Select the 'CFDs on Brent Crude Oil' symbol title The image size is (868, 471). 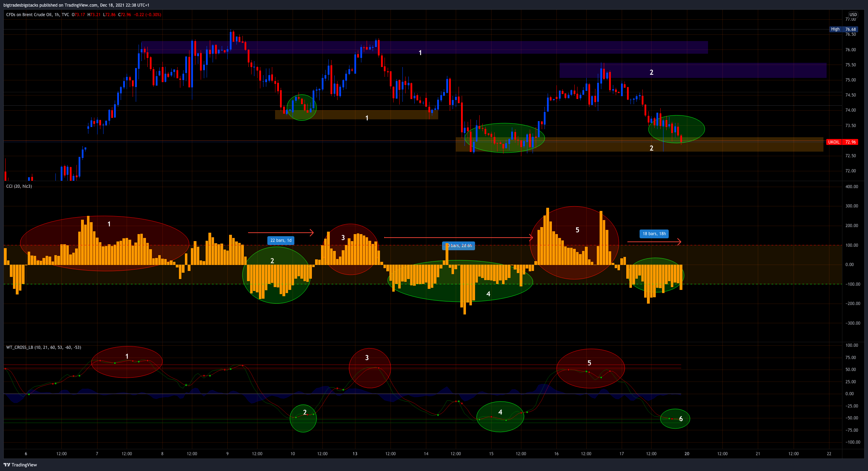[29, 15]
